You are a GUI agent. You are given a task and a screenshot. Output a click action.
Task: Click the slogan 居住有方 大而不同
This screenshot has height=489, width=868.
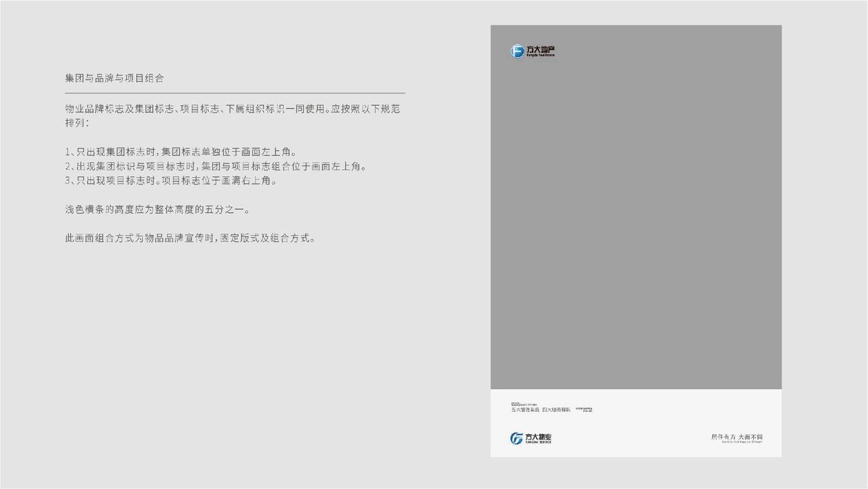[736, 437]
